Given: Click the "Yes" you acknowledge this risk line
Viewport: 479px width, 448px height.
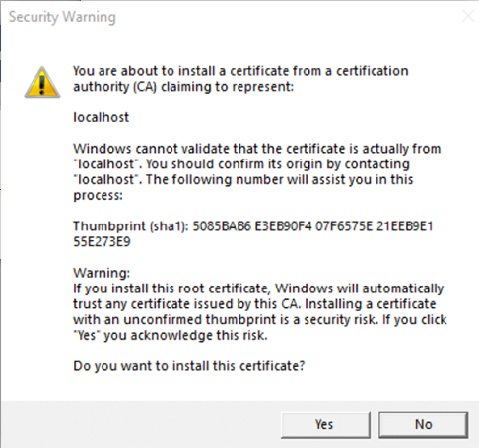Looking at the screenshot, I should point(171,336).
